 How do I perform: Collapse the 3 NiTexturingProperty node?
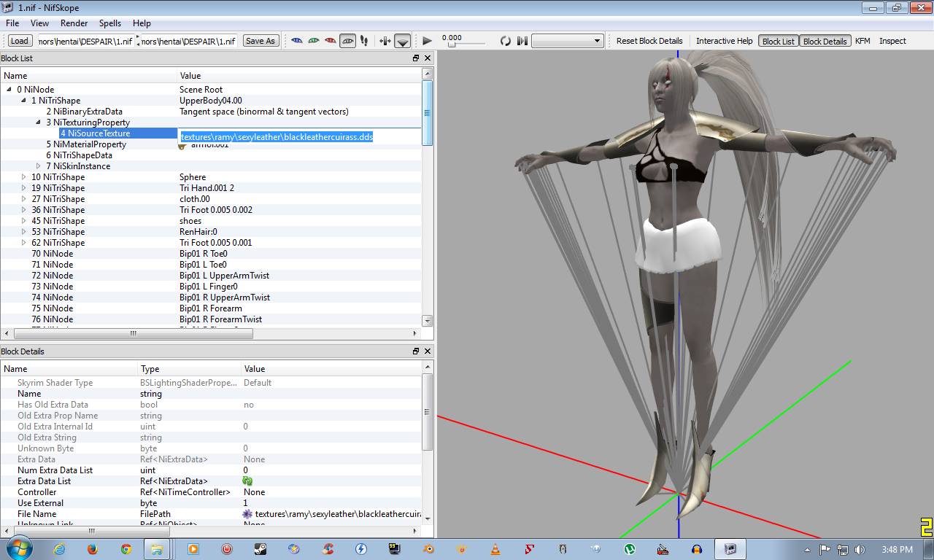pos(39,122)
